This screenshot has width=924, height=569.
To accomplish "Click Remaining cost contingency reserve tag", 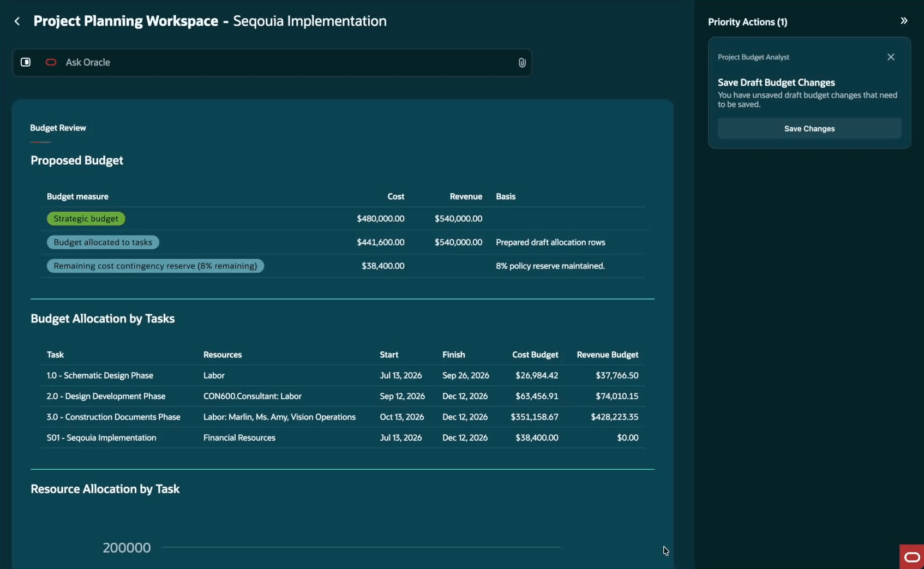I will [155, 266].
